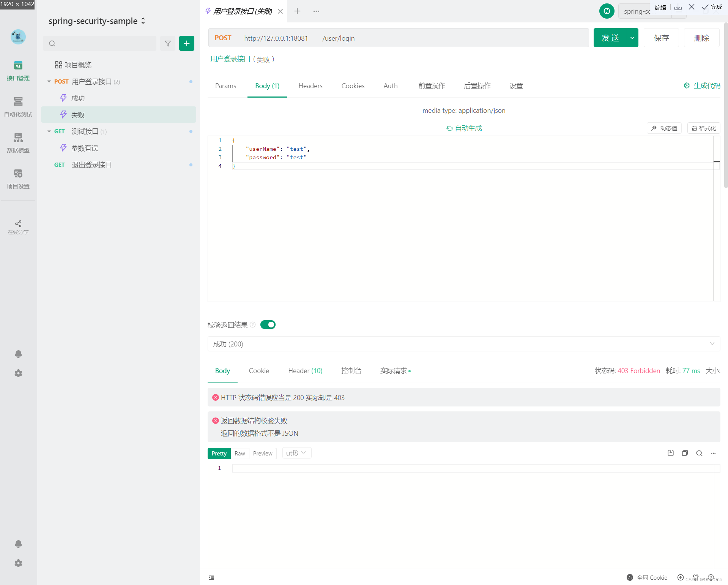Open the 自动化测试 sidebar section

click(18, 107)
